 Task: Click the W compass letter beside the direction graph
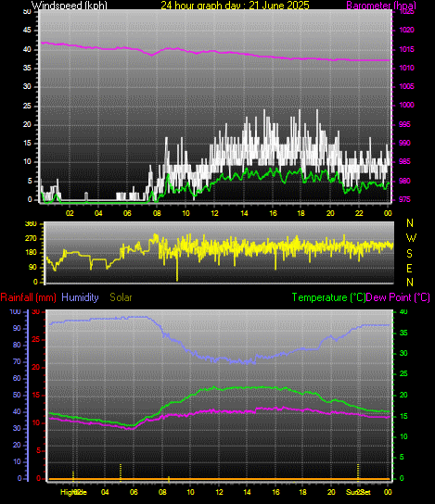tap(411, 238)
